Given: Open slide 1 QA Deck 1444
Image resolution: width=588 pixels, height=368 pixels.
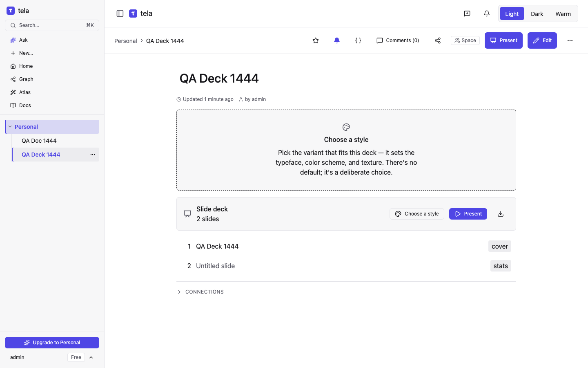Looking at the screenshot, I should pos(346,246).
